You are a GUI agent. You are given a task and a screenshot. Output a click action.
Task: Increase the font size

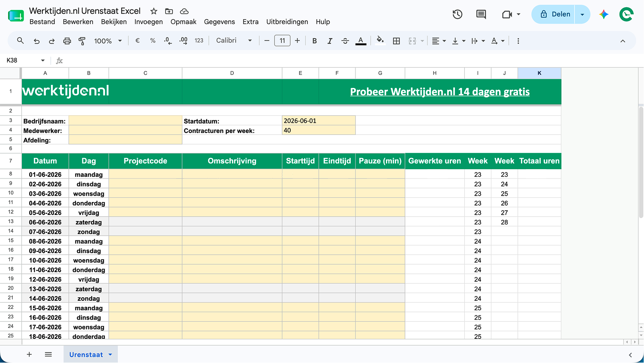click(297, 41)
